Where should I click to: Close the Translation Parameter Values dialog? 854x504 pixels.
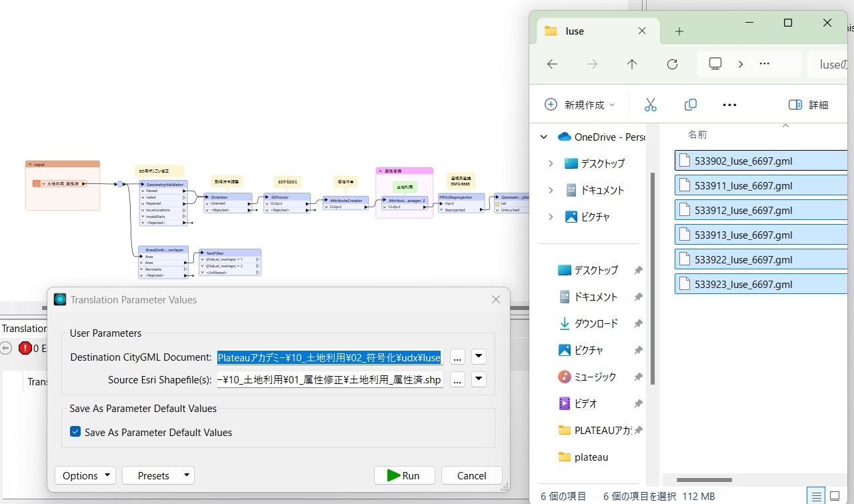click(x=496, y=300)
